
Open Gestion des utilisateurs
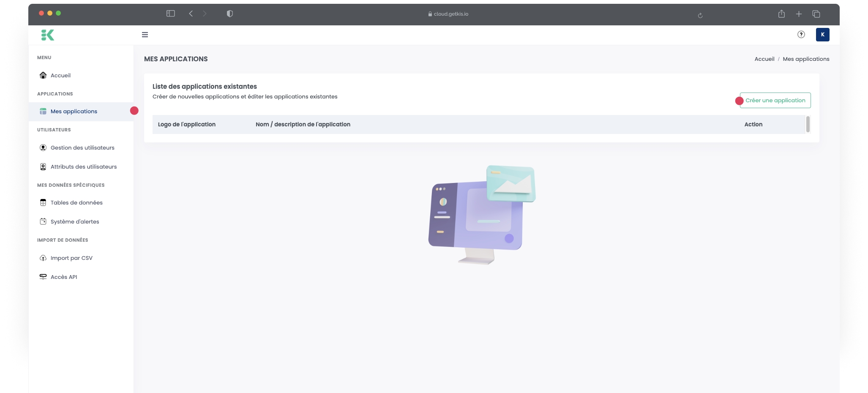click(82, 148)
